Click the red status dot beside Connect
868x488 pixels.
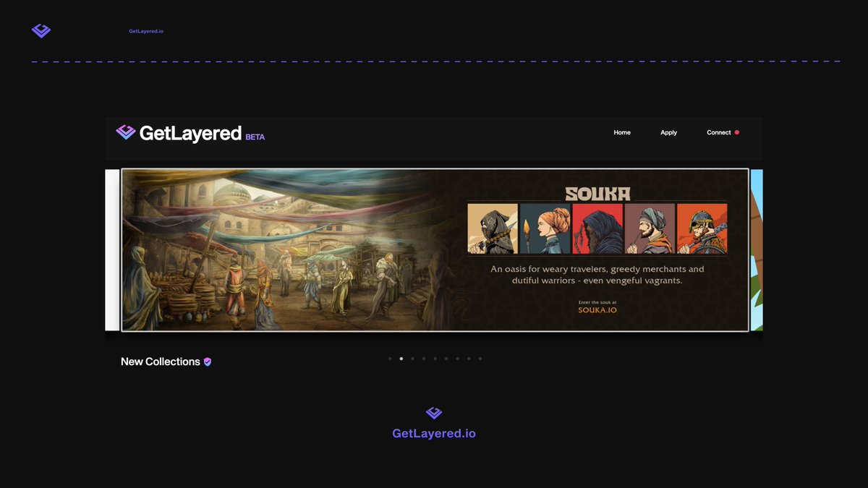click(x=737, y=132)
